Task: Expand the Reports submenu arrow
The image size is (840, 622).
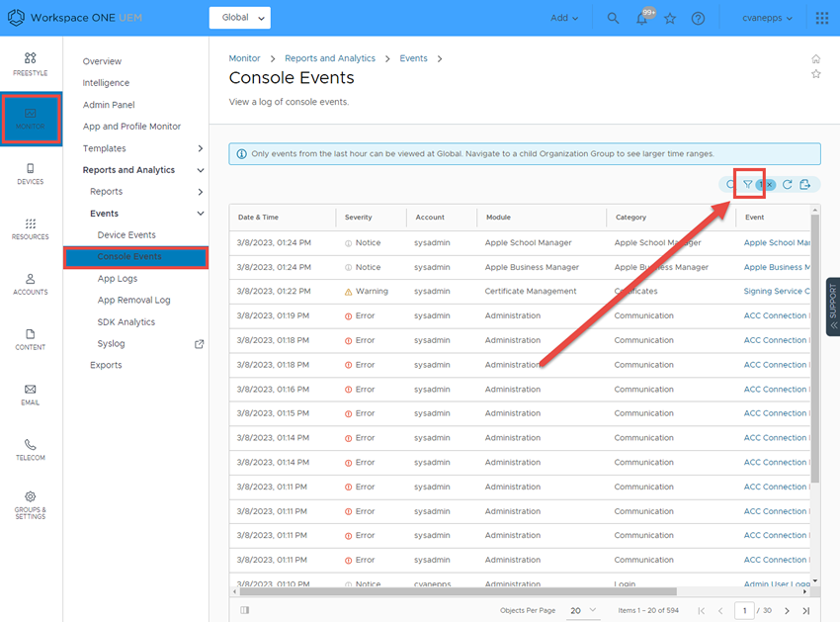Action: coord(200,192)
